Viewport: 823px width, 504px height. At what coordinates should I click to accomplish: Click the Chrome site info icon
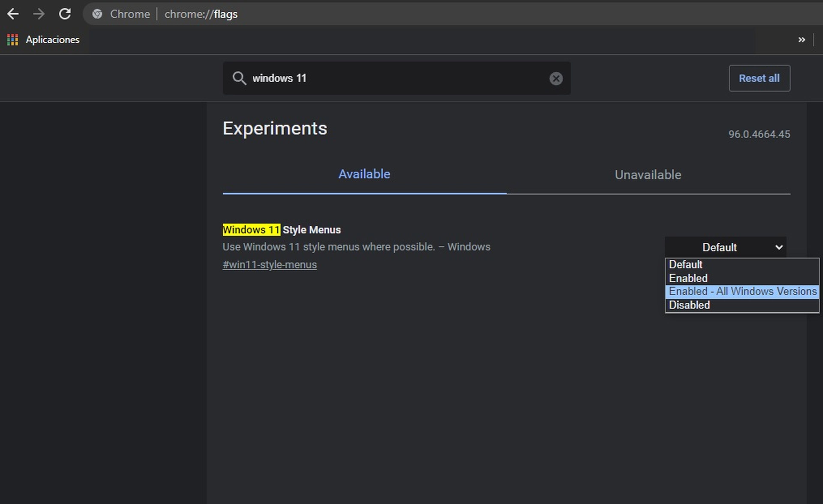tap(97, 14)
